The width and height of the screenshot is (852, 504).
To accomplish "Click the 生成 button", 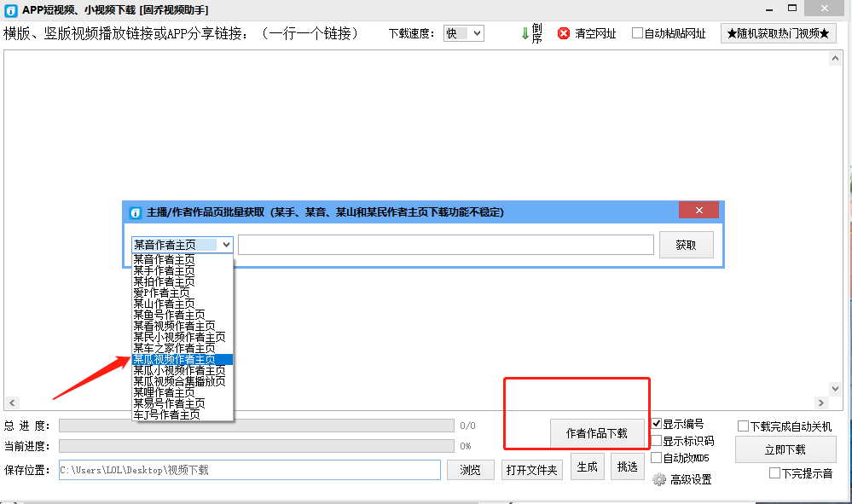I will pos(588,467).
